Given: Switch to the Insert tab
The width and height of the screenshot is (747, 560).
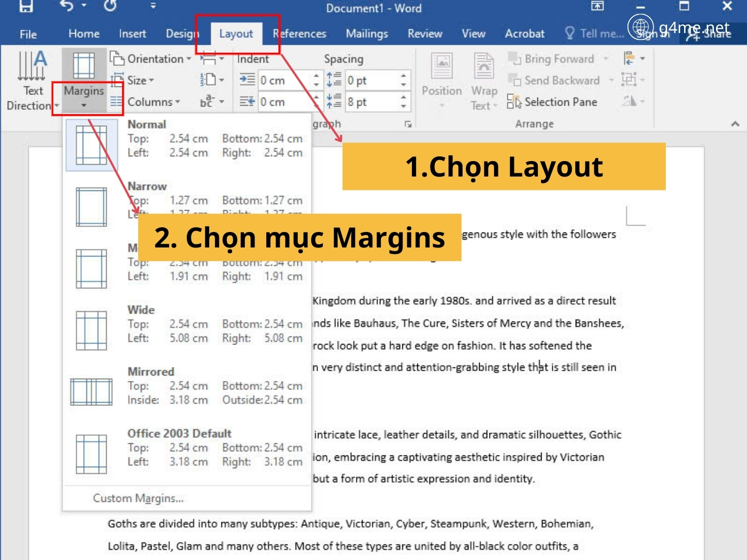Looking at the screenshot, I should [x=132, y=34].
